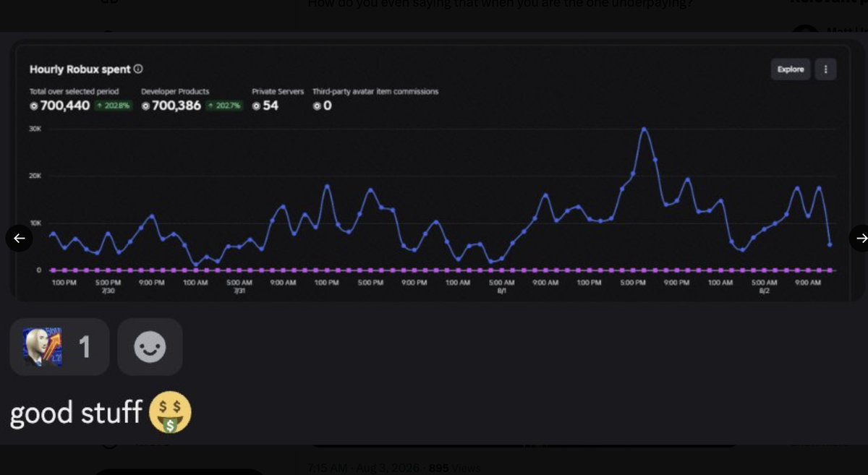Click the Explore button on the chart
868x475 pixels.
point(791,69)
